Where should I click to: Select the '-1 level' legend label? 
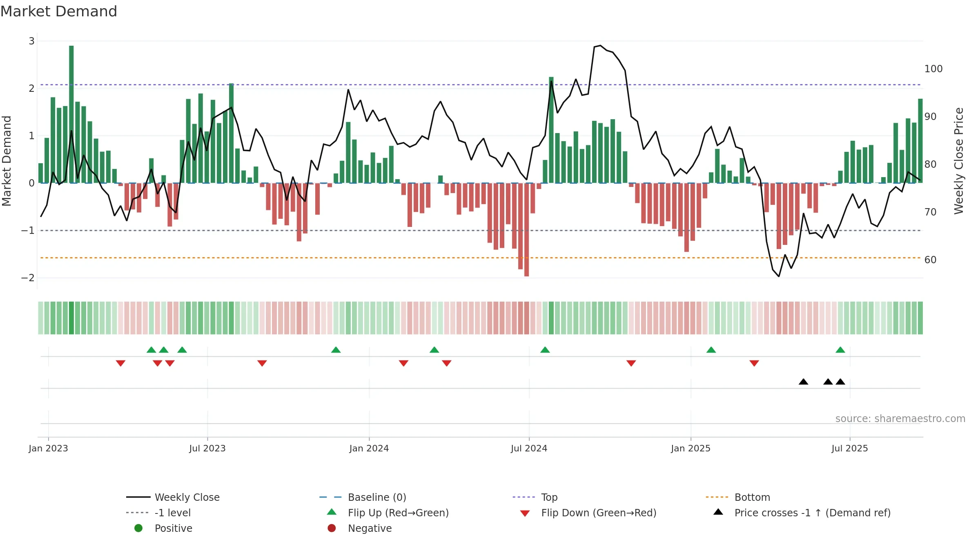pos(173,513)
